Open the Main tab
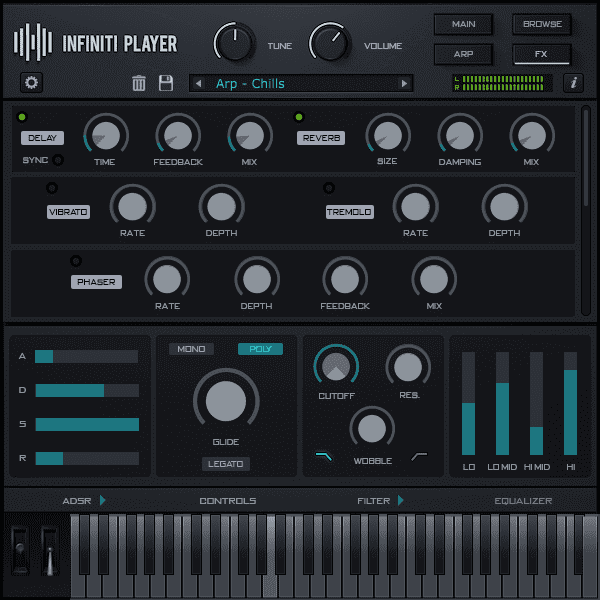 (463, 24)
